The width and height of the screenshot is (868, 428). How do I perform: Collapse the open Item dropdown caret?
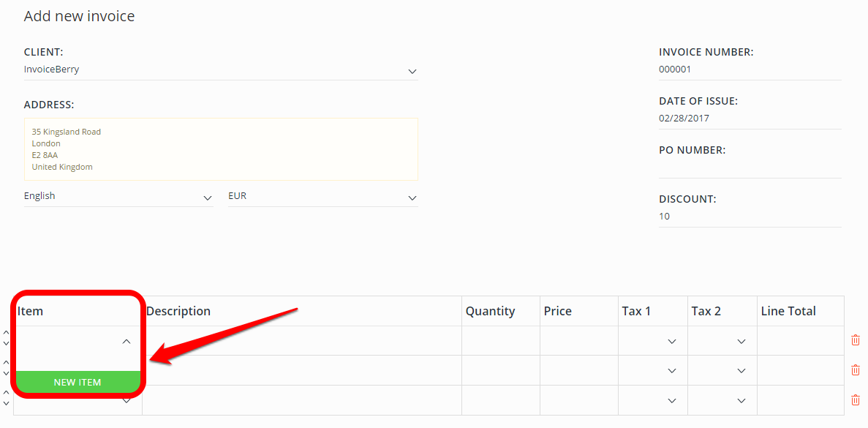pos(127,342)
